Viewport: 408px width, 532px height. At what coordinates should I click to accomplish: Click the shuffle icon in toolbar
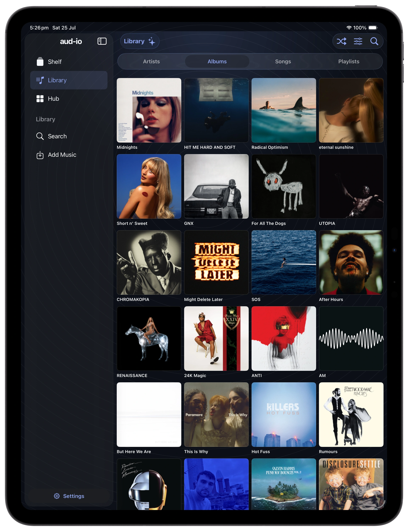(341, 41)
